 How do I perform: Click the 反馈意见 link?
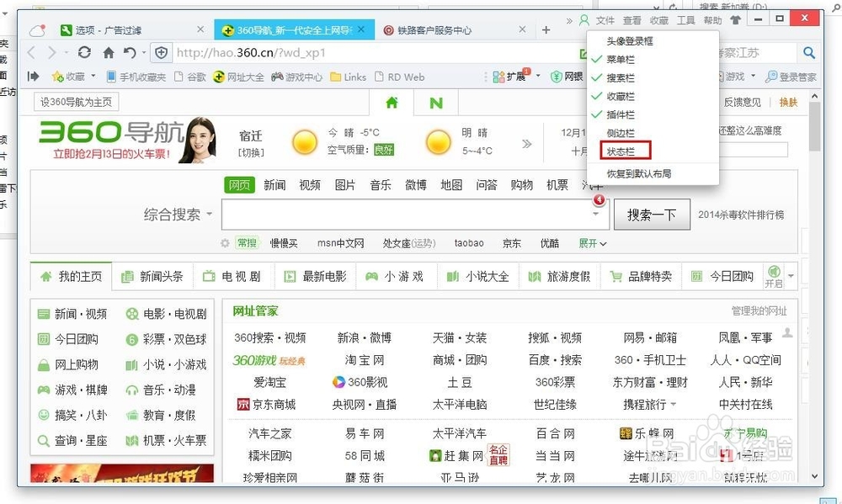(742, 102)
